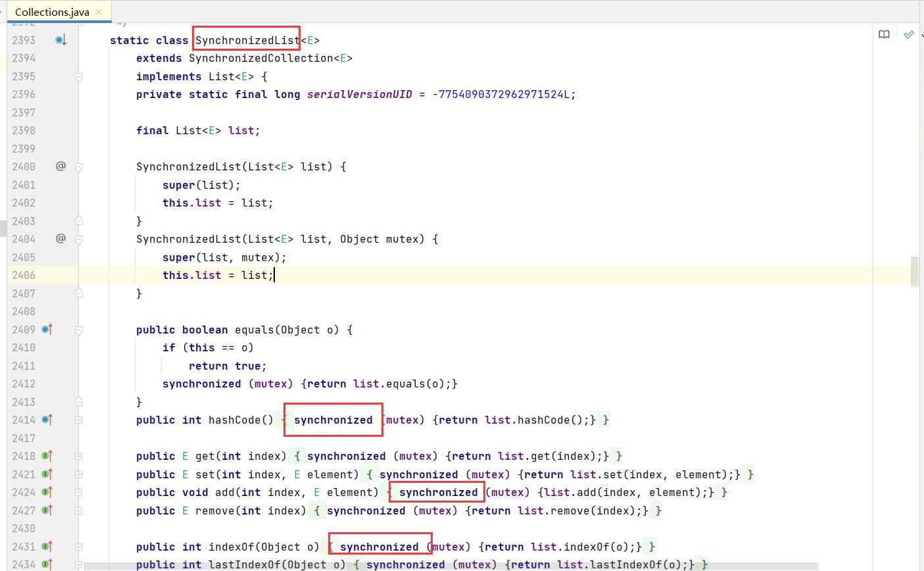The height and width of the screenshot is (571, 924).
Task: Click 'final List<E> list;' field declaration
Action: pos(198,130)
